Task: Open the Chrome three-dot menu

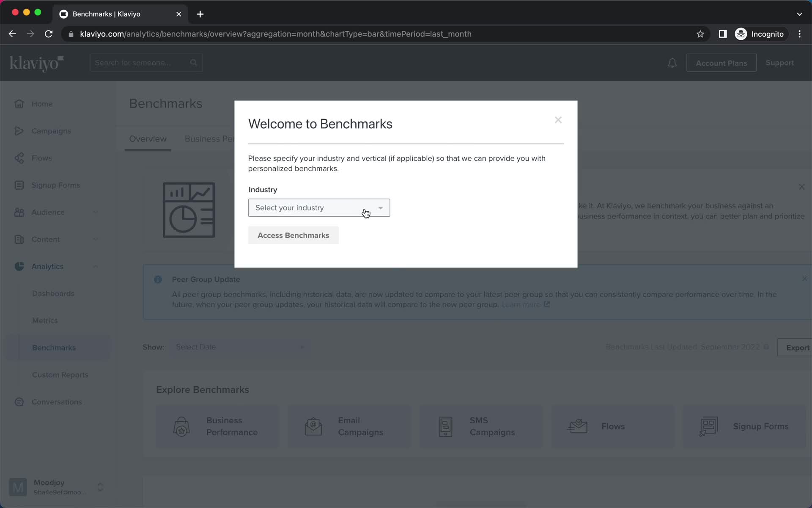Action: click(x=799, y=34)
